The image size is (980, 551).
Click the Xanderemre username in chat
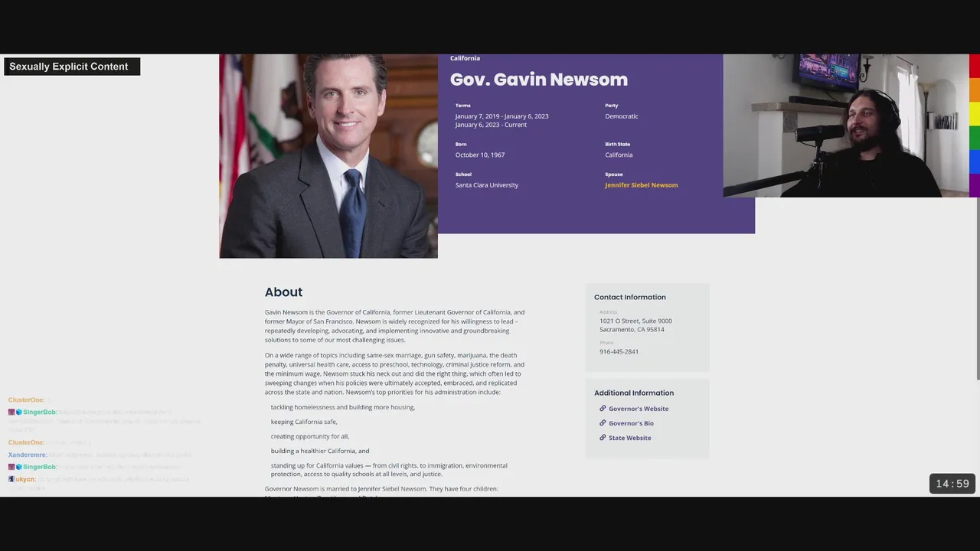28,455
